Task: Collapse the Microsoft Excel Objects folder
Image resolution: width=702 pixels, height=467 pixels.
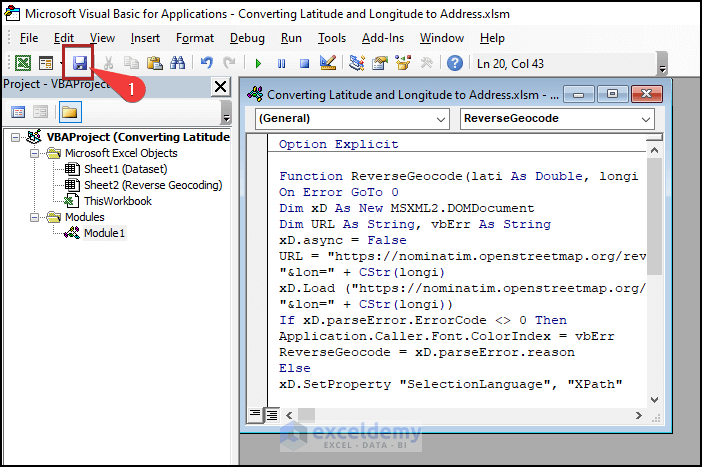Action: 34,153
